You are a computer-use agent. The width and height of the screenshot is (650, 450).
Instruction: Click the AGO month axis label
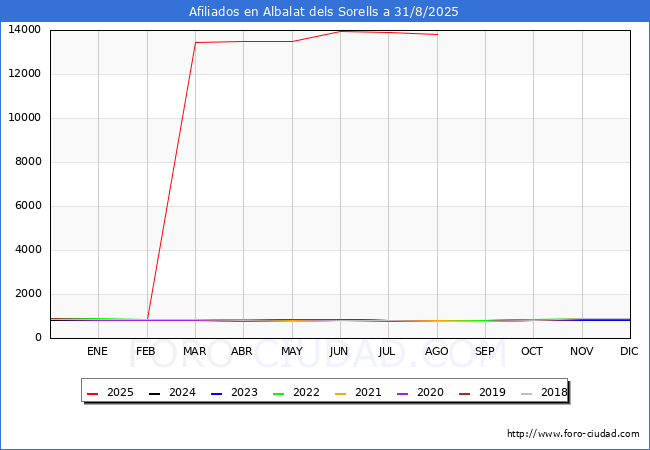[x=436, y=352]
